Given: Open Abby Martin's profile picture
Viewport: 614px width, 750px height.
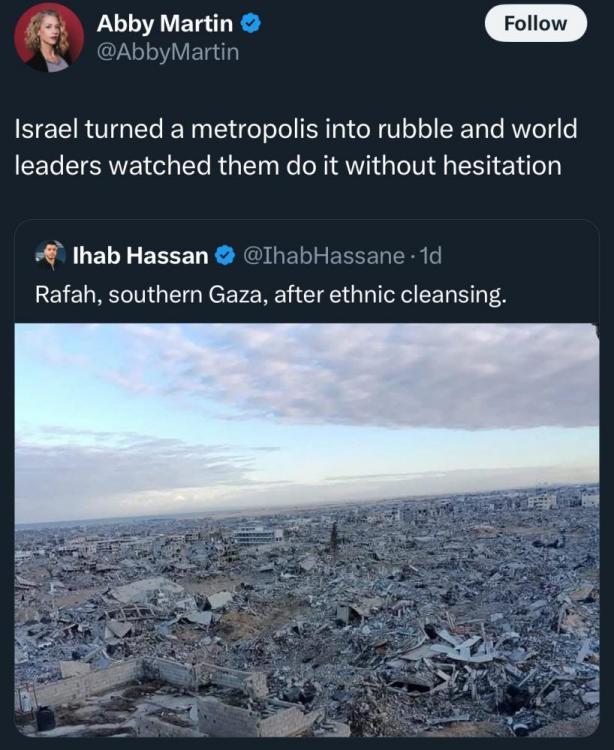Looking at the screenshot, I should click(x=49, y=37).
